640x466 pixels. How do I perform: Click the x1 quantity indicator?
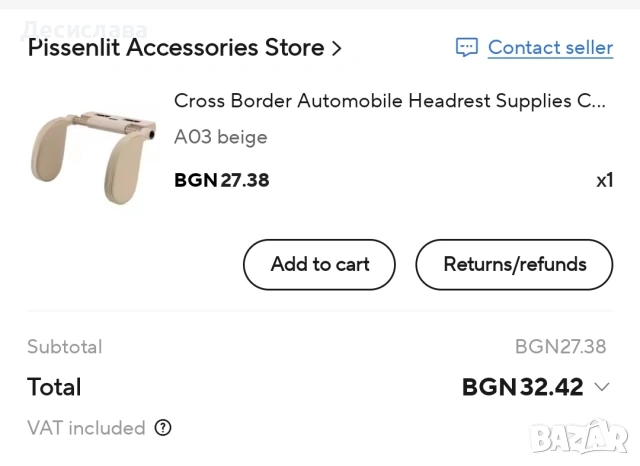604,180
